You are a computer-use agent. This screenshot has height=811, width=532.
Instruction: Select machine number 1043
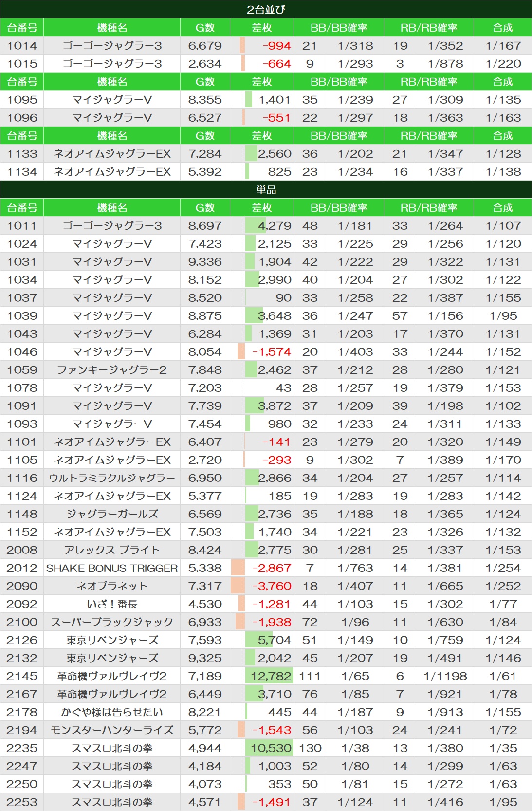[x=22, y=334]
